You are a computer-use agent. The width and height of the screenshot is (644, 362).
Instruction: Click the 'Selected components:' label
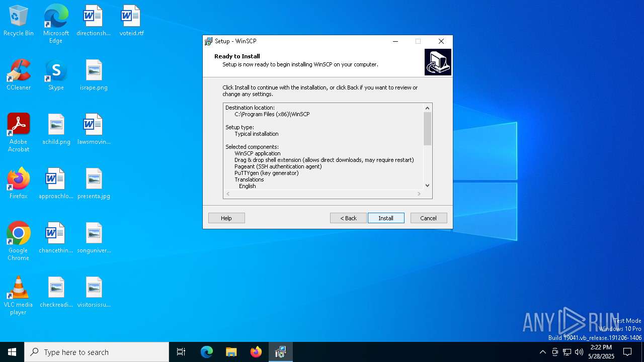pyautogui.click(x=252, y=147)
